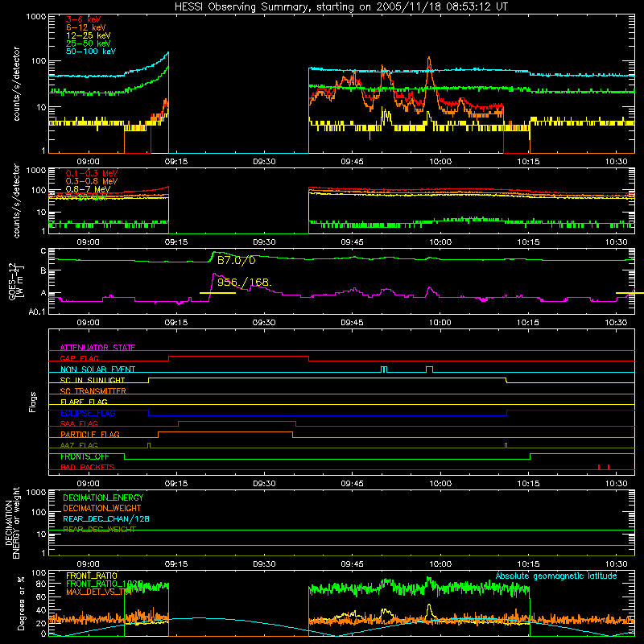
Task: Click the Degrees or % axis label
Action: point(21,603)
